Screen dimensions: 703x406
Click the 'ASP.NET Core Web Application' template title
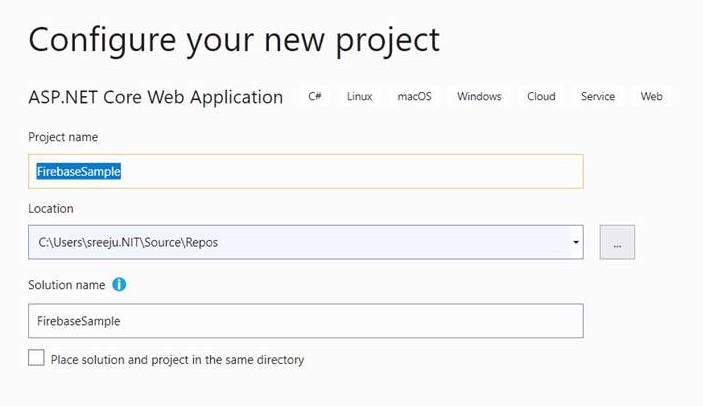point(156,97)
